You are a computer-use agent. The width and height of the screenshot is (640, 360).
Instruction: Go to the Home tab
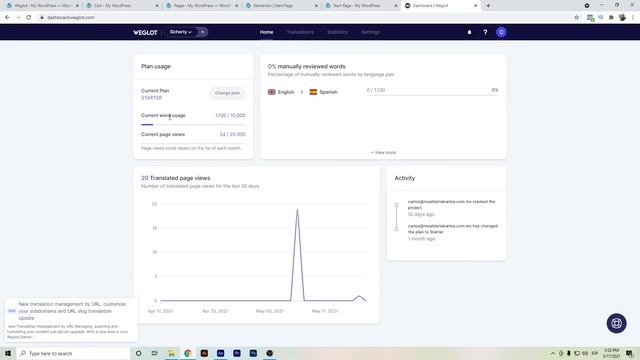pos(267,32)
